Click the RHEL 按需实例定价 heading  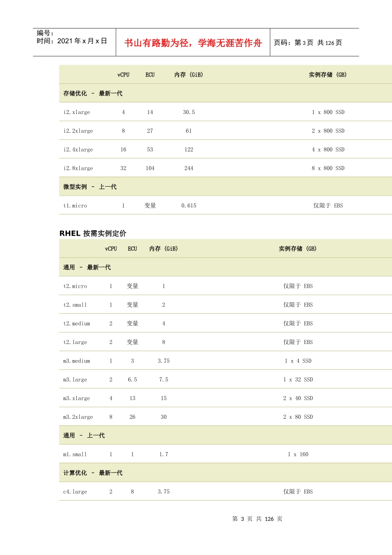(x=93, y=233)
